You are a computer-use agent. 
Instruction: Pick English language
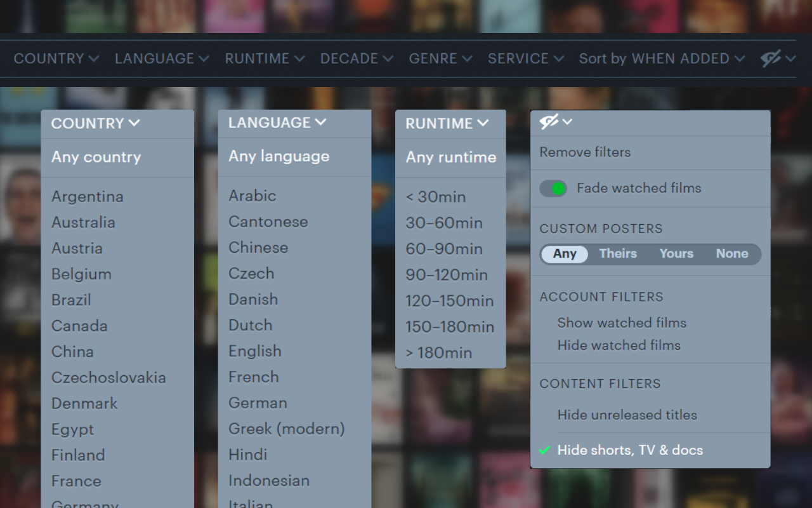tap(255, 352)
